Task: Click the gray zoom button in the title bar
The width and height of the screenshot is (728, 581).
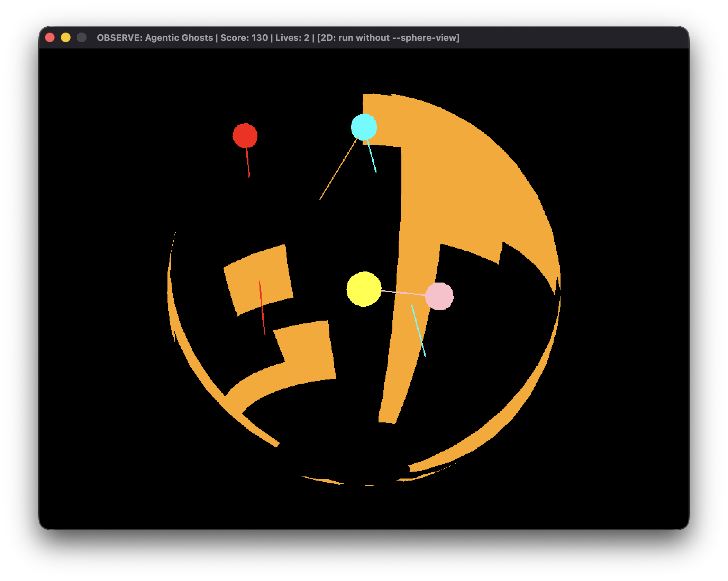Action: 81,37
